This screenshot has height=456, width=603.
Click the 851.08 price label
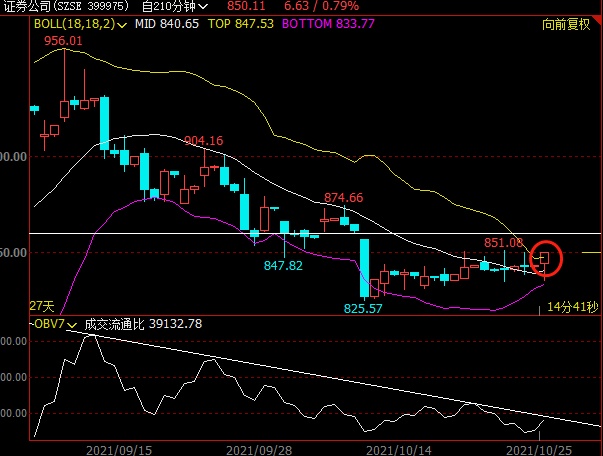[x=503, y=243]
